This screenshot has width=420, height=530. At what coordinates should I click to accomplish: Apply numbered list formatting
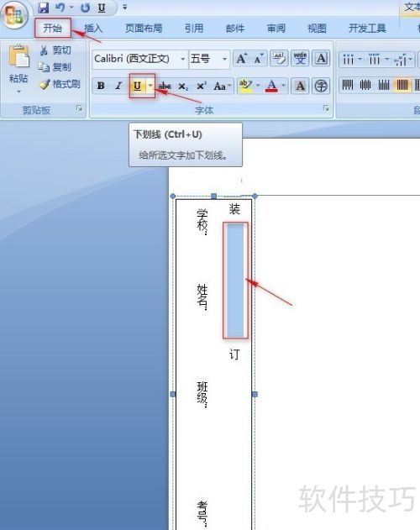[376, 60]
